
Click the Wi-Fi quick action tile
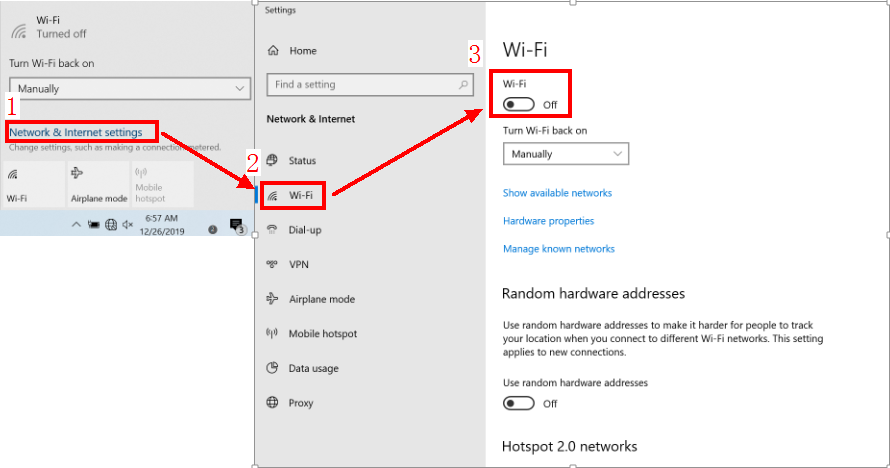(33, 184)
